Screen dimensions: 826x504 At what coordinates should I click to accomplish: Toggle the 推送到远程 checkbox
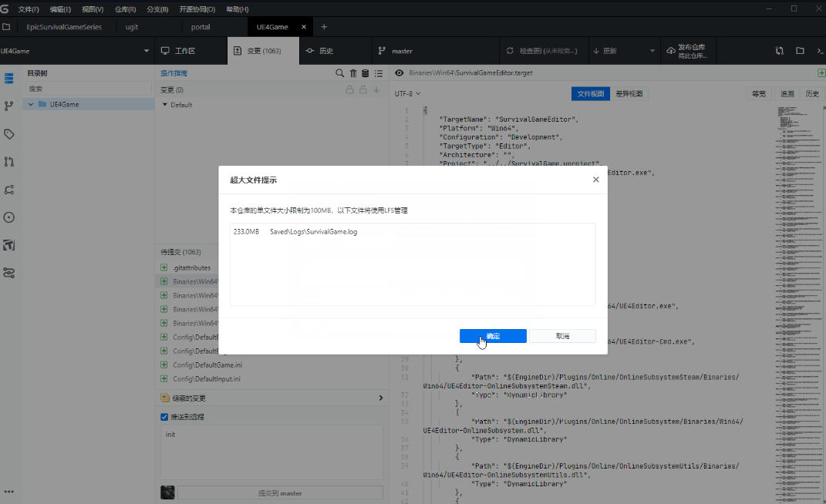(164, 417)
